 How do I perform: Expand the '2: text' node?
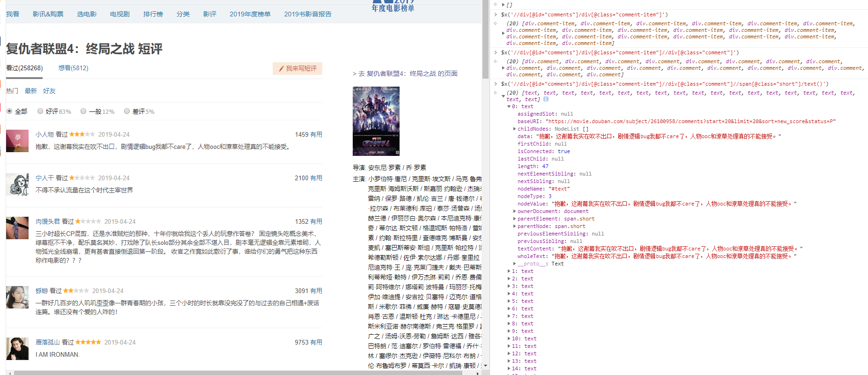[x=509, y=279]
